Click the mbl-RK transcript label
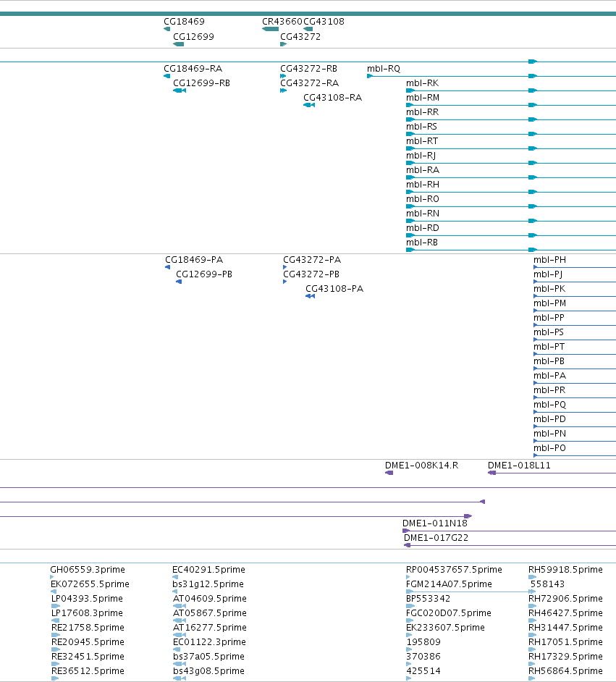This screenshot has width=616, height=682. [x=422, y=83]
